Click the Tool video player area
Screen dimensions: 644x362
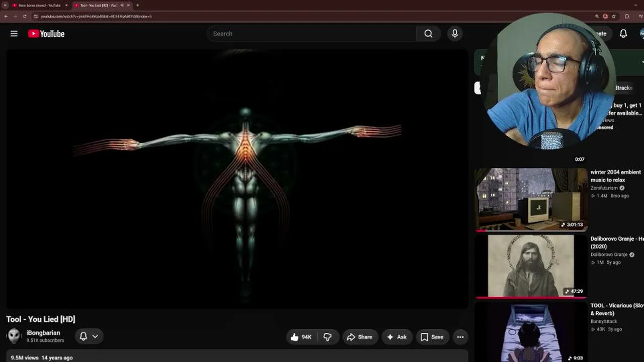click(237, 179)
